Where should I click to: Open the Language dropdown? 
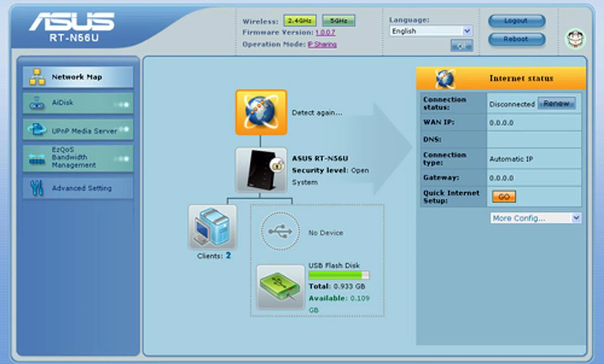[x=431, y=31]
